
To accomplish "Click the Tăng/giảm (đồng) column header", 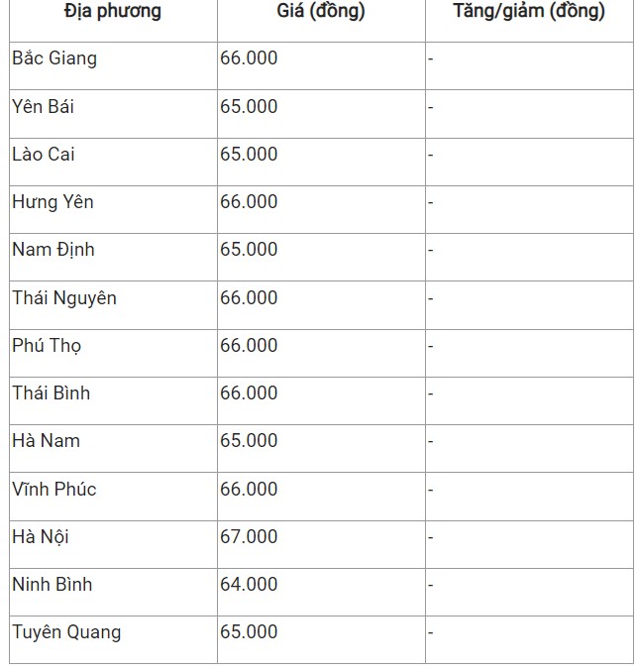I will tap(528, 13).
